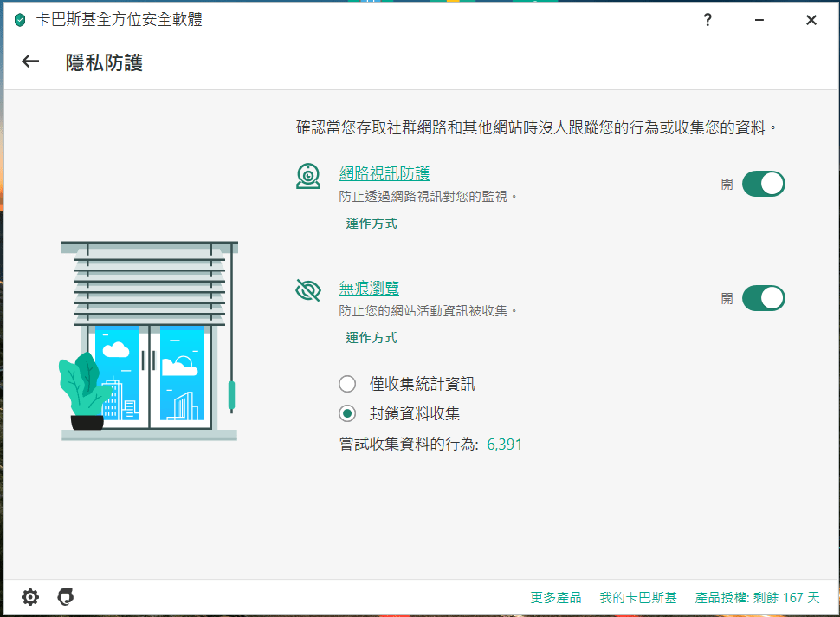Open the 6,391 data collection attempts report
Viewport: 840px width, 617px height.
pos(504,445)
